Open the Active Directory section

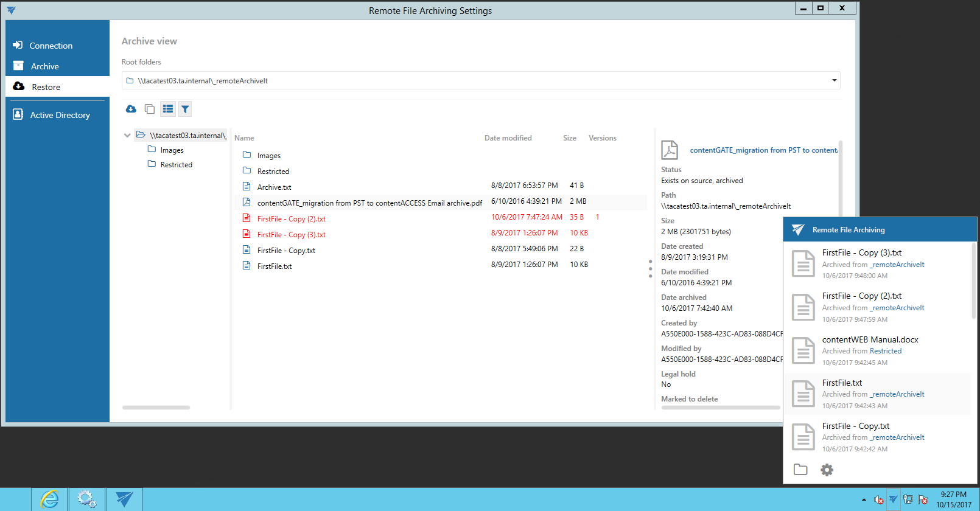[60, 115]
